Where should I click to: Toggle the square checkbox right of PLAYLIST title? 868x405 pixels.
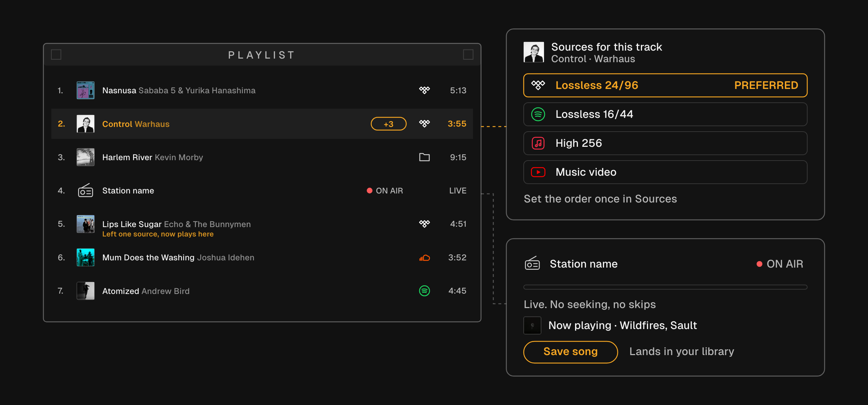(468, 55)
